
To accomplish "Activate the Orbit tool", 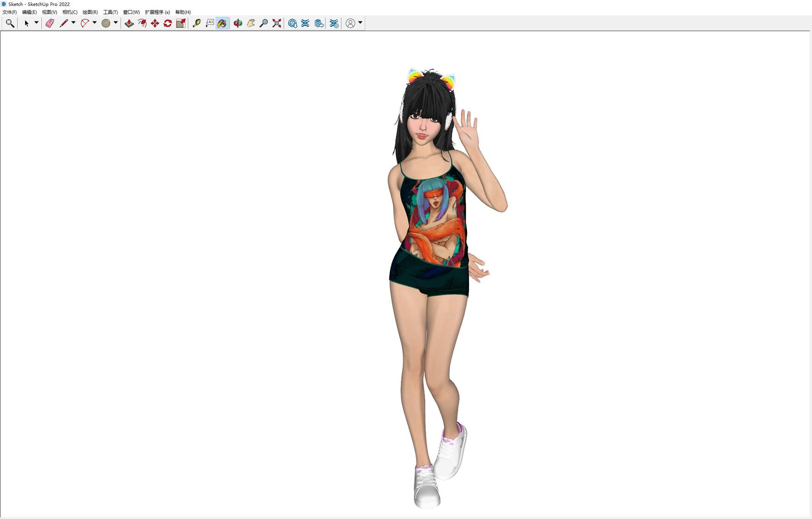I will [238, 23].
